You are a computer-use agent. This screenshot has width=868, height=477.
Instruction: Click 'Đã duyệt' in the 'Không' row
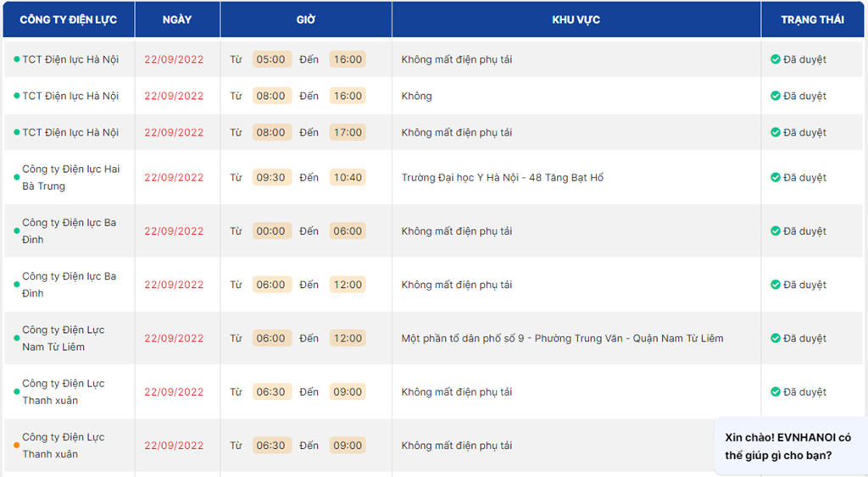[804, 96]
